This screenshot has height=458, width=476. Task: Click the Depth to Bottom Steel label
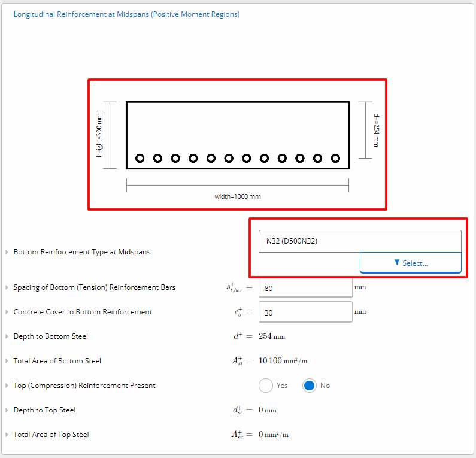coord(51,336)
